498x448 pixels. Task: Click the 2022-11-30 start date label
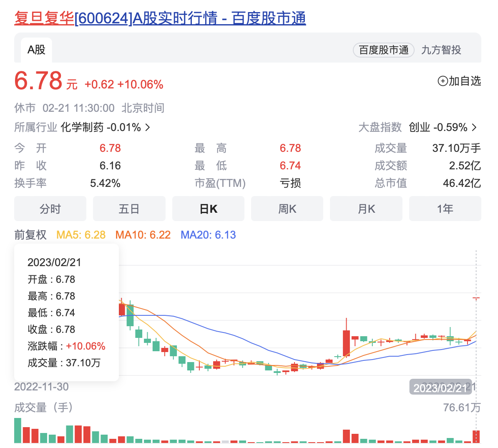tap(41, 387)
